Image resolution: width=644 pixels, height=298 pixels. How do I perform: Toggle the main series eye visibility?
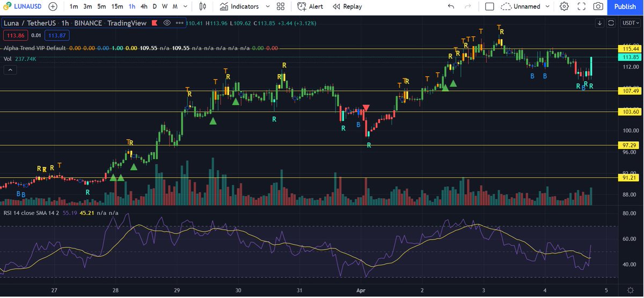click(167, 23)
